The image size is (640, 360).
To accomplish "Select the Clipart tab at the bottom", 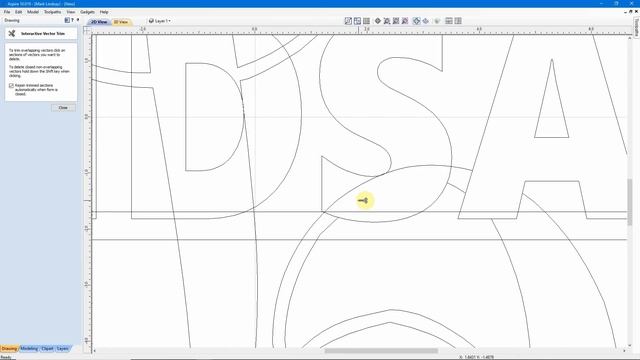I will pyautogui.click(x=47, y=349).
